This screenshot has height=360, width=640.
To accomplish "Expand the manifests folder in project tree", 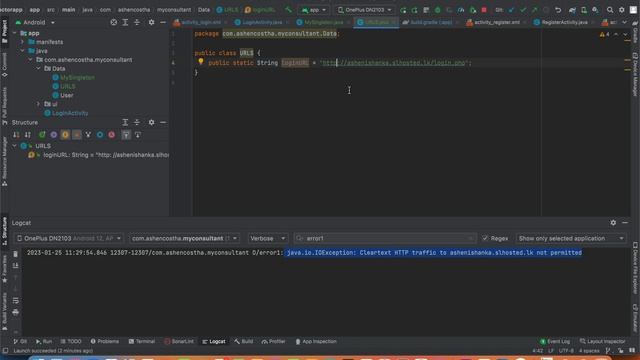I will tap(22, 42).
